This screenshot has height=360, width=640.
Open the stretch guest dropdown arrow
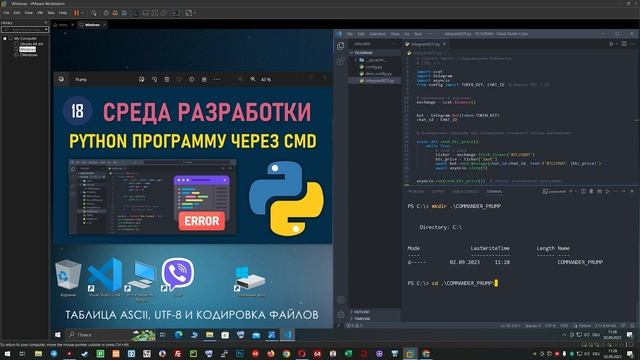[x=194, y=13]
